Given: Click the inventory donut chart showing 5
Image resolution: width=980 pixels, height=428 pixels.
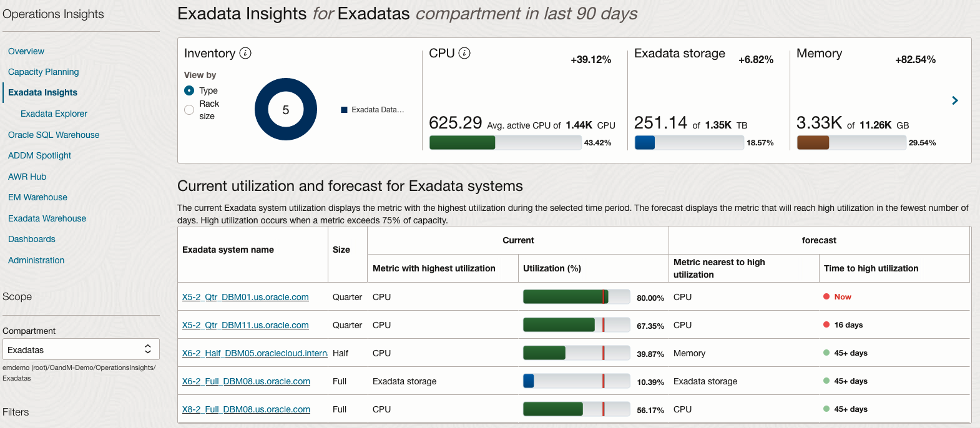Looking at the screenshot, I should tap(286, 109).
